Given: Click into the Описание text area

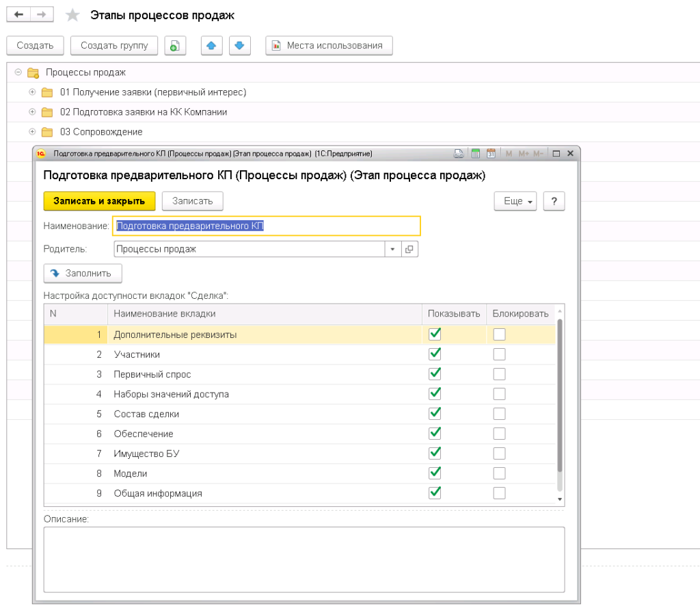Looking at the screenshot, I should click(304, 559).
